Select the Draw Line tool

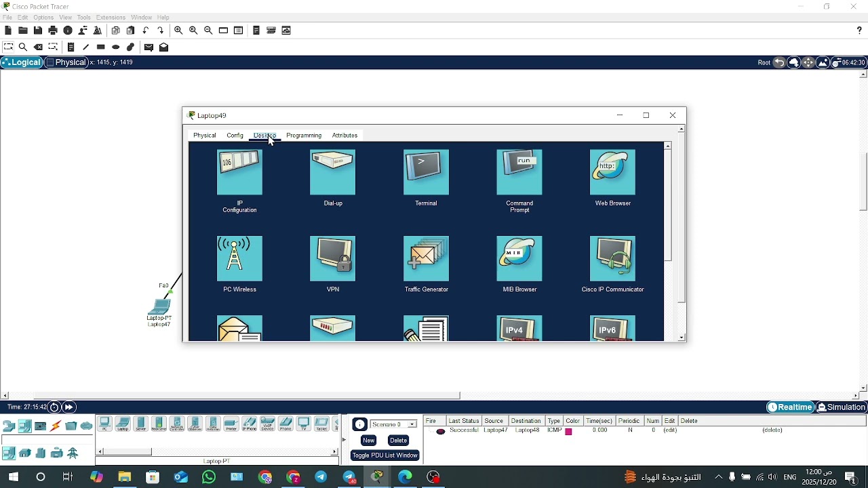[86, 47]
